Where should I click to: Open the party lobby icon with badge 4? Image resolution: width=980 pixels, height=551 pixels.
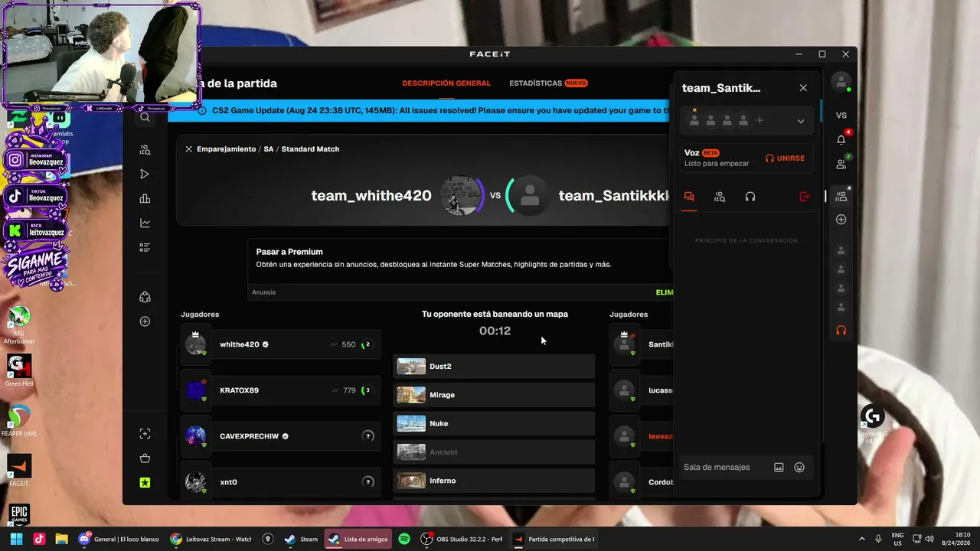tap(841, 196)
